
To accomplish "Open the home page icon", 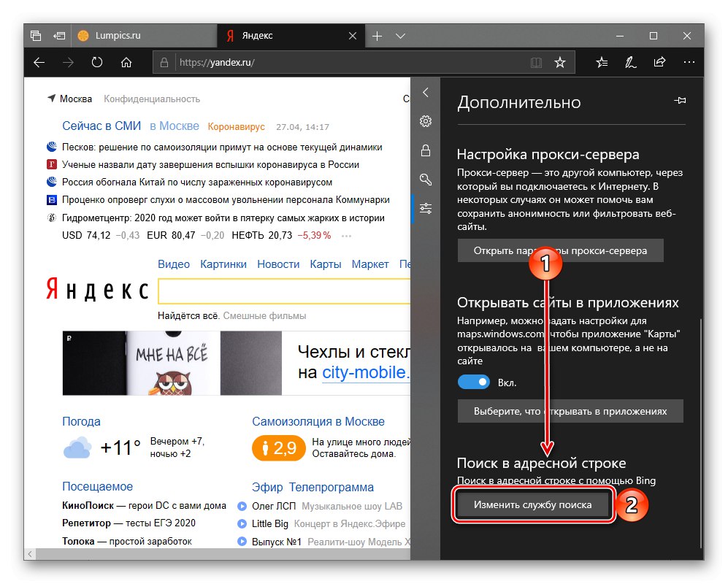I will coord(126,62).
